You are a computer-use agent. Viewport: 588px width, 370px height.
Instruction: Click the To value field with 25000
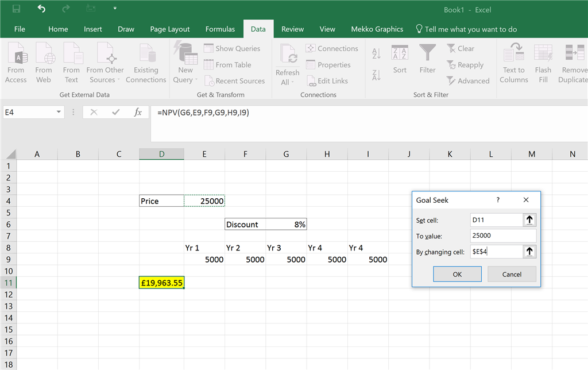503,236
